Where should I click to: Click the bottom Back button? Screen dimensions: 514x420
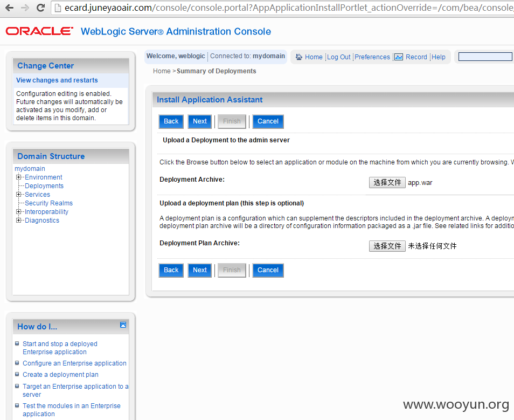[x=171, y=270]
